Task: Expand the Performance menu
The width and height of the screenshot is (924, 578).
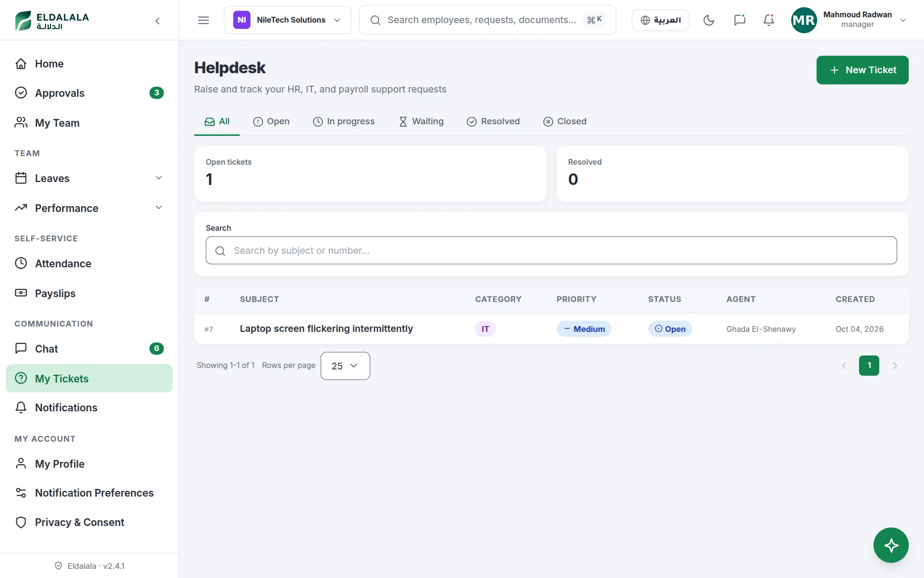Action: 89,208
